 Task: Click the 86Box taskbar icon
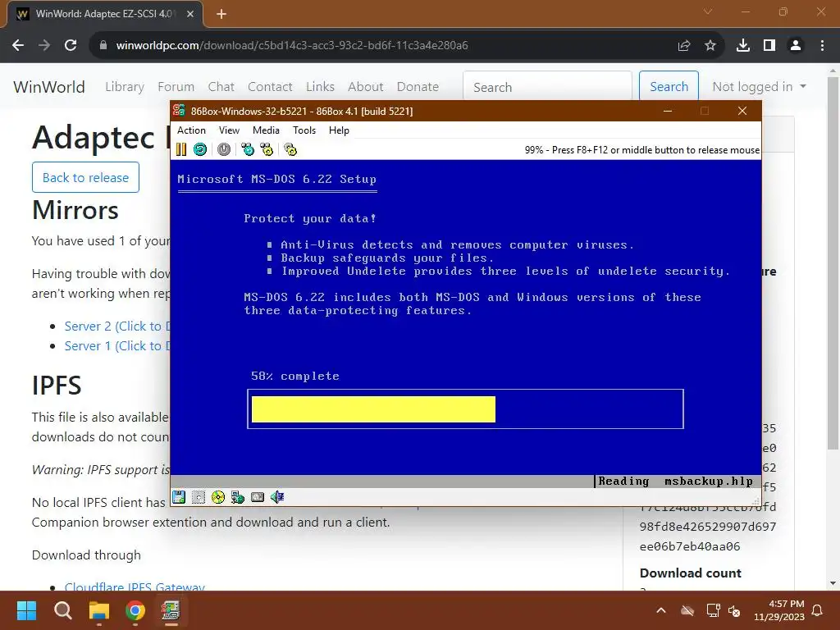point(171,610)
